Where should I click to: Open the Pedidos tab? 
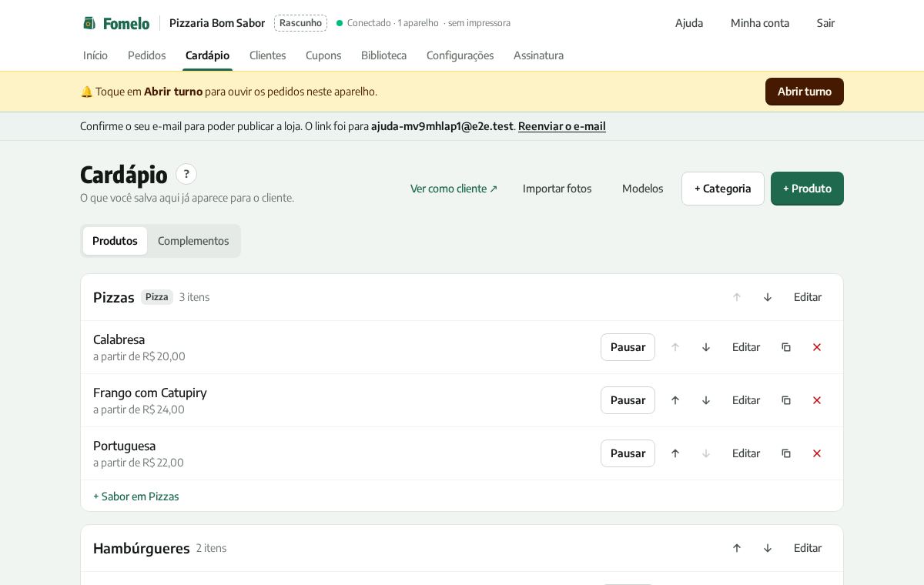147,55
